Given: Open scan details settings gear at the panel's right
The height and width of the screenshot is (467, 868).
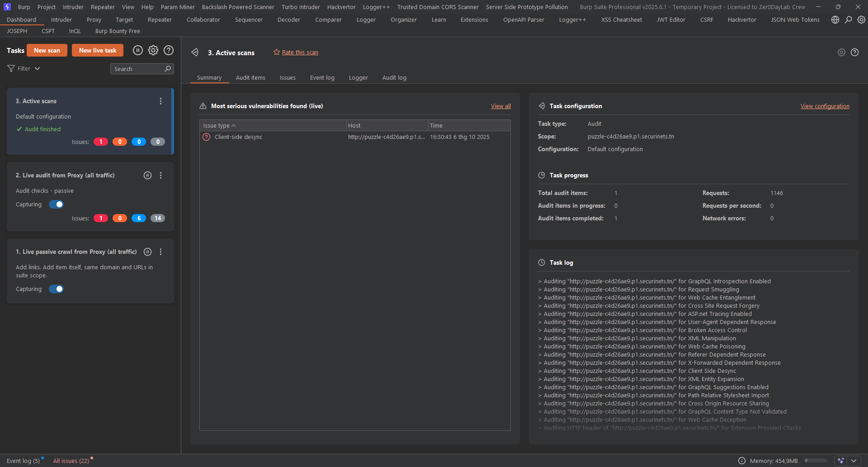Looking at the screenshot, I should (841, 52).
